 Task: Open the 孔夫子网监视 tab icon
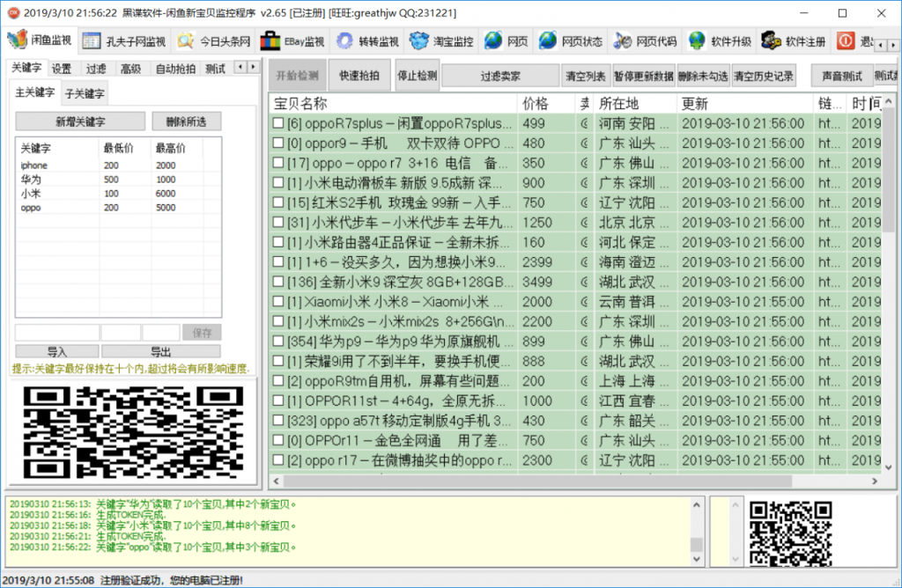coord(92,41)
